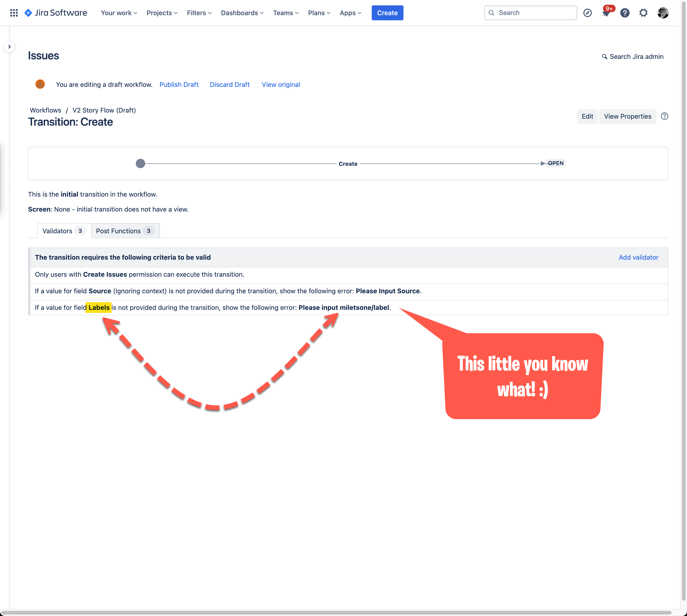
Task: Open the Help question mark icon
Action: coord(625,13)
